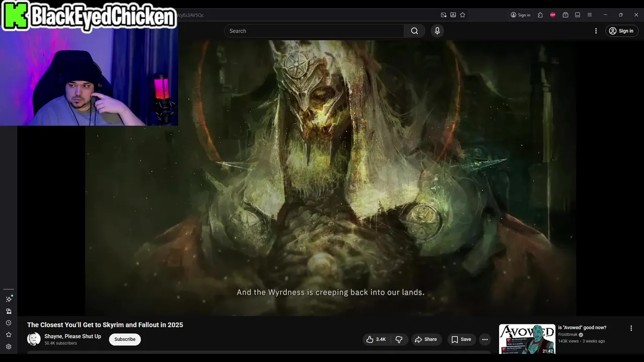Click the browser address bar URL text
Image resolution: width=644 pixels, height=362 pixels.
pyautogui.click(x=190, y=15)
